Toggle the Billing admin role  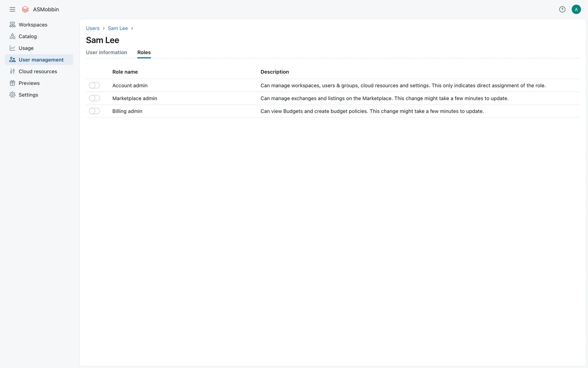[x=94, y=111]
